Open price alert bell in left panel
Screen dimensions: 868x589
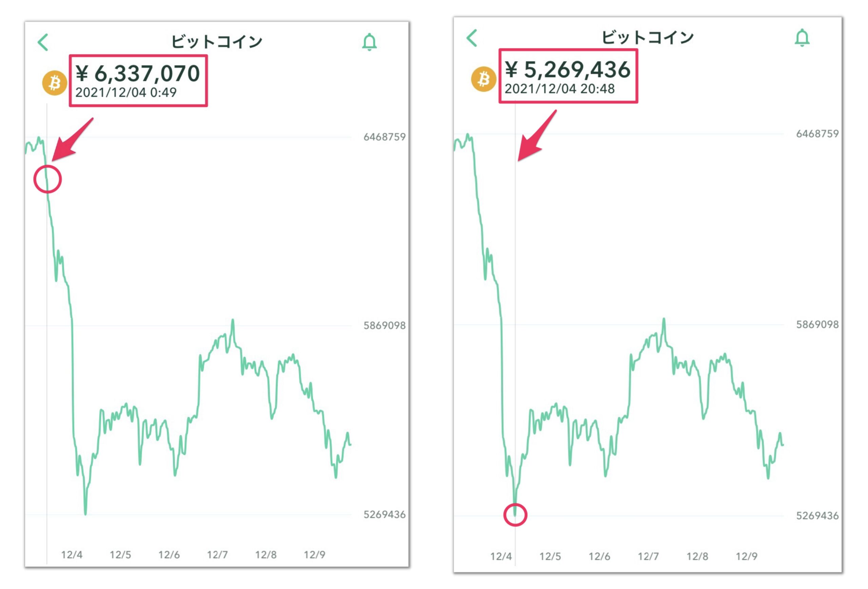point(369,42)
